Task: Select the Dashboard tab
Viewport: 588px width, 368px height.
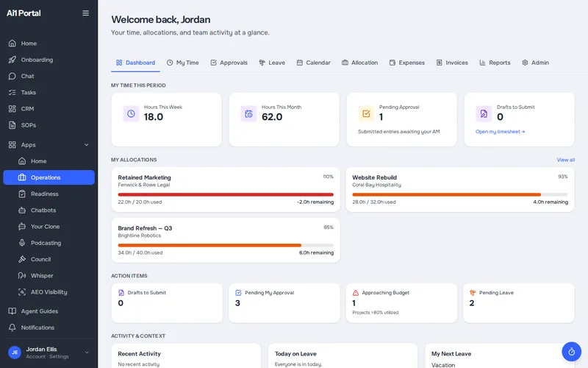Action: tap(135, 63)
